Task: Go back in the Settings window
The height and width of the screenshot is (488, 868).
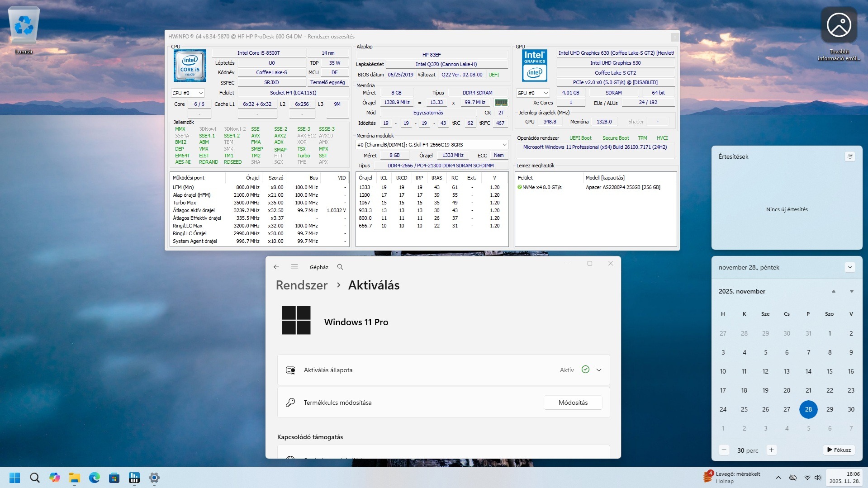Action: (x=276, y=267)
